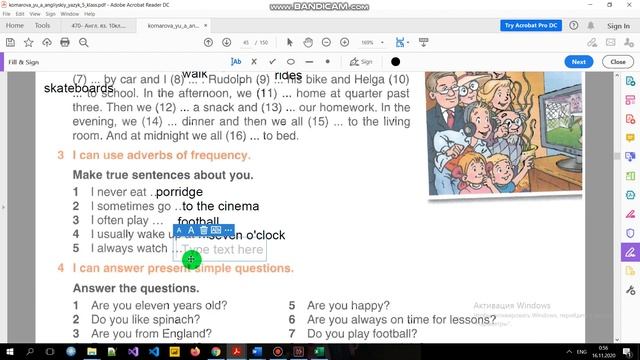This screenshot has width=640, height=360.
Task: Open Windows taskbar search
Action: pos(30,351)
